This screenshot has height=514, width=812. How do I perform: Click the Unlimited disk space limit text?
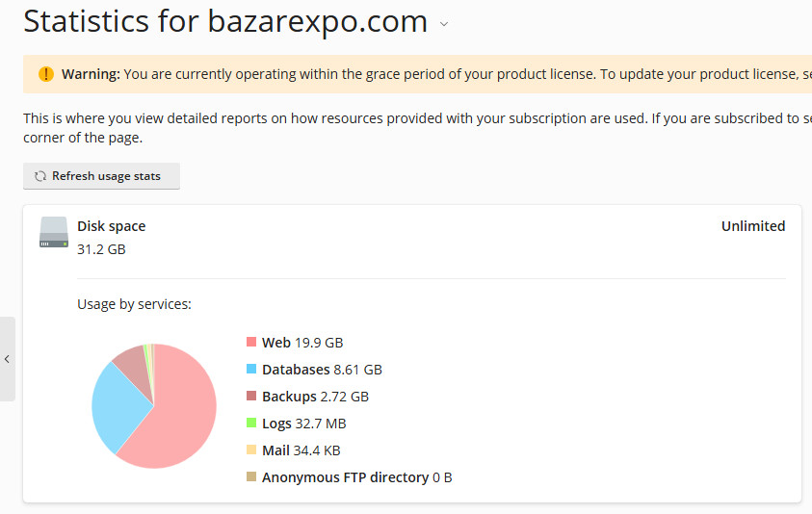[x=752, y=226]
